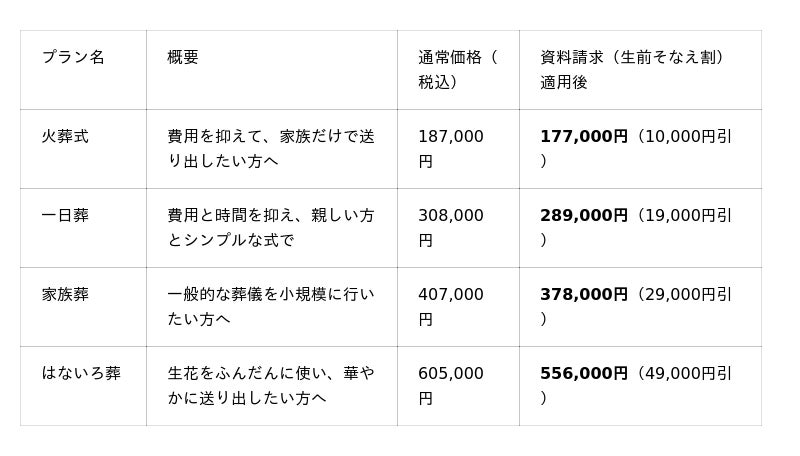Click the 通常価格（税込） header cell
Image resolution: width=800 pixels, height=456 pixels.
click(x=458, y=69)
